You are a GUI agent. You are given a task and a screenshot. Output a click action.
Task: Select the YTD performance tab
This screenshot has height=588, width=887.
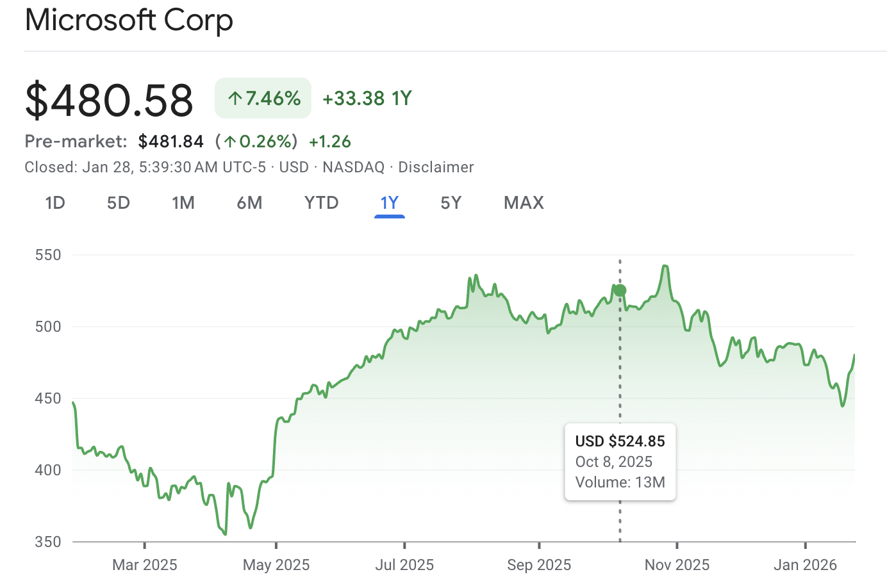click(321, 202)
